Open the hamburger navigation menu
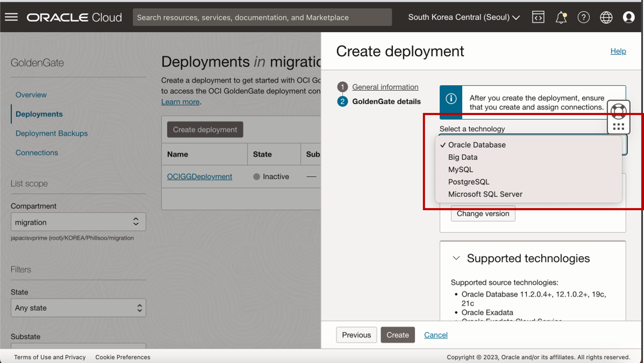The image size is (644, 363). point(11,17)
